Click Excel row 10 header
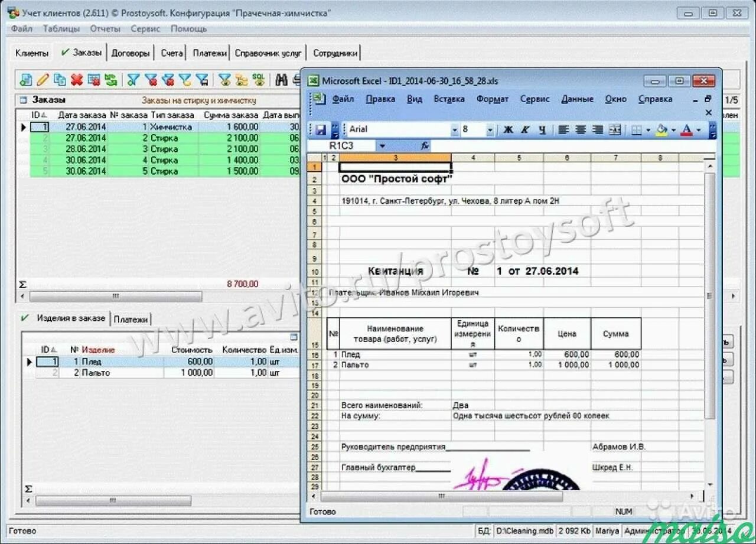Screen dimensions: 756x544 tap(314, 272)
